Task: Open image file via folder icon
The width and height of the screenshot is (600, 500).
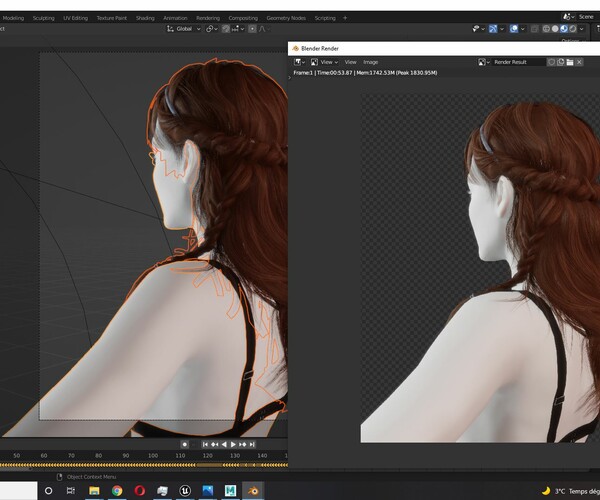Action: 570,62
